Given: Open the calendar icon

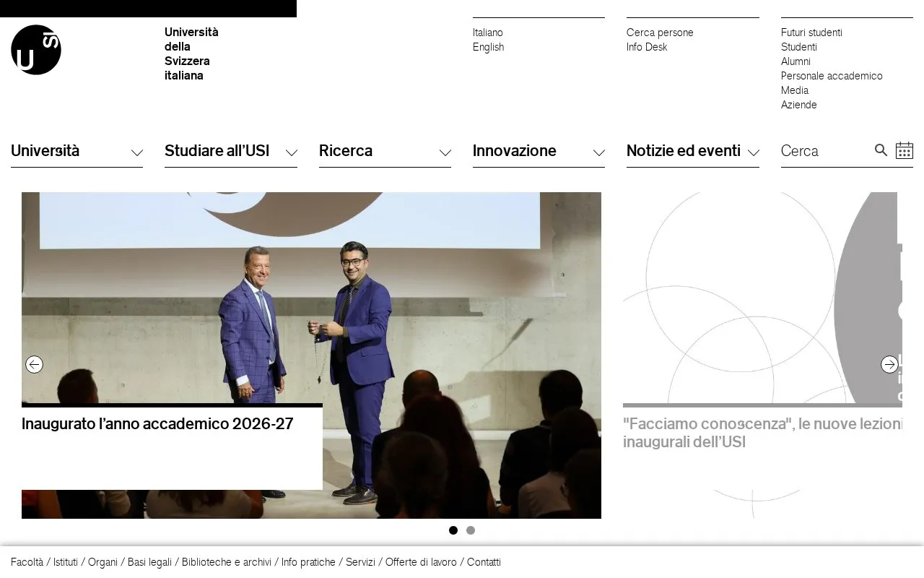Looking at the screenshot, I should click(x=905, y=150).
